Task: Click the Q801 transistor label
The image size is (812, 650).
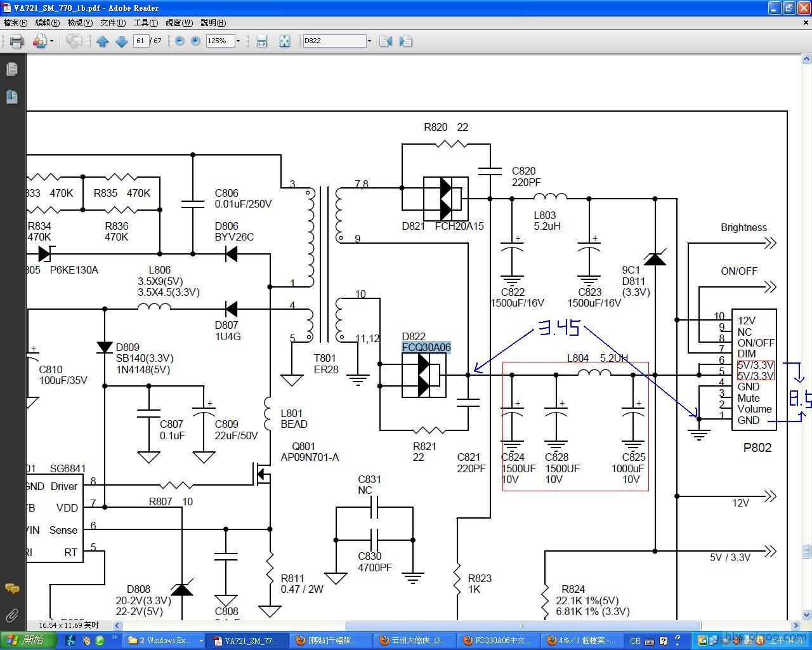Action: [303, 446]
